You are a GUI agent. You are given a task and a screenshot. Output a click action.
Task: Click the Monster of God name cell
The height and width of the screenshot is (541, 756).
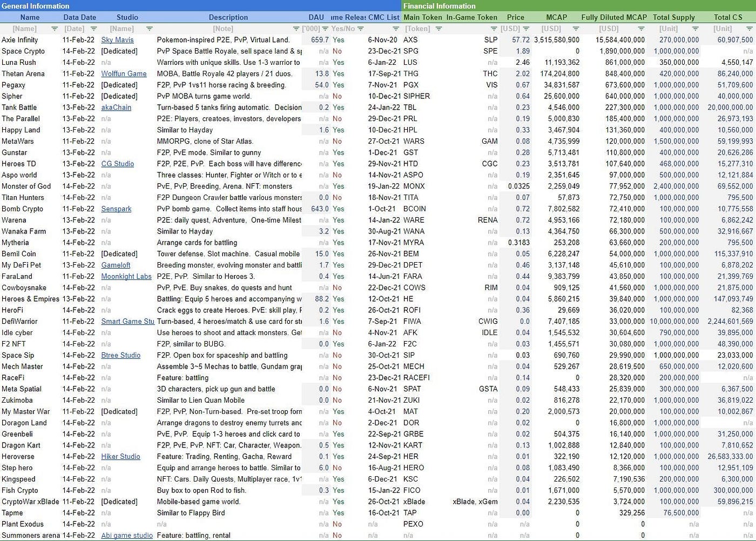pos(26,186)
